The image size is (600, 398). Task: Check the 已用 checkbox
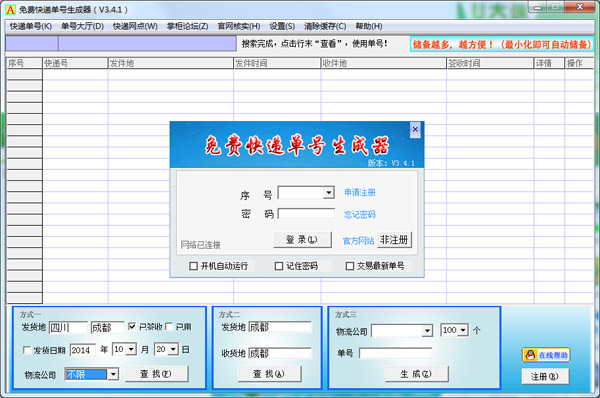tap(169, 326)
